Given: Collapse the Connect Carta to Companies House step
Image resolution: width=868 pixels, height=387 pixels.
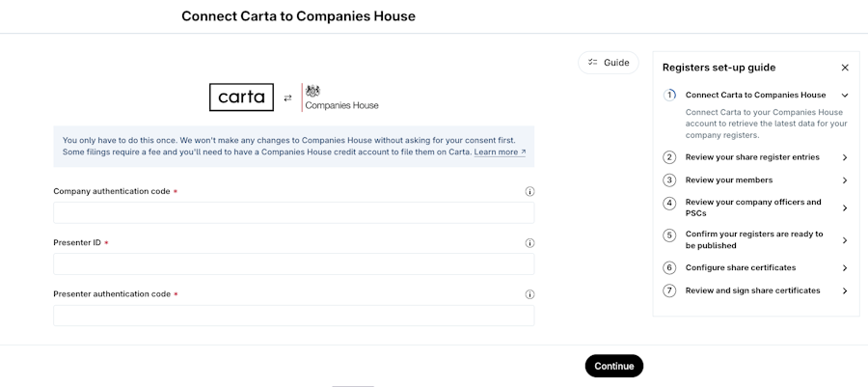Looking at the screenshot, I should 845,96.
